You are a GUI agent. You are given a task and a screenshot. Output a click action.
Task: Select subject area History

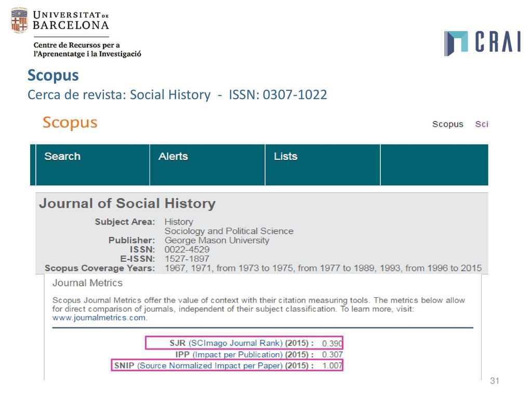point(179,222)
